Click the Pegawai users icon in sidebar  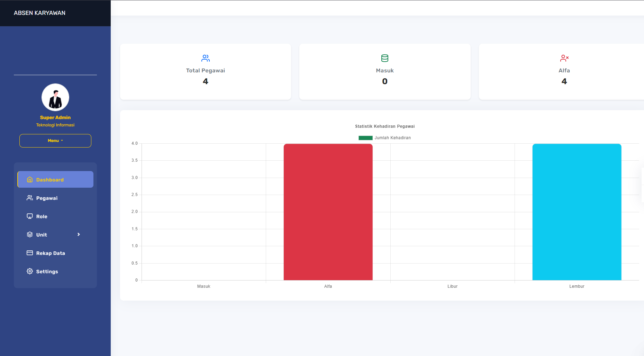pos(30,198)
